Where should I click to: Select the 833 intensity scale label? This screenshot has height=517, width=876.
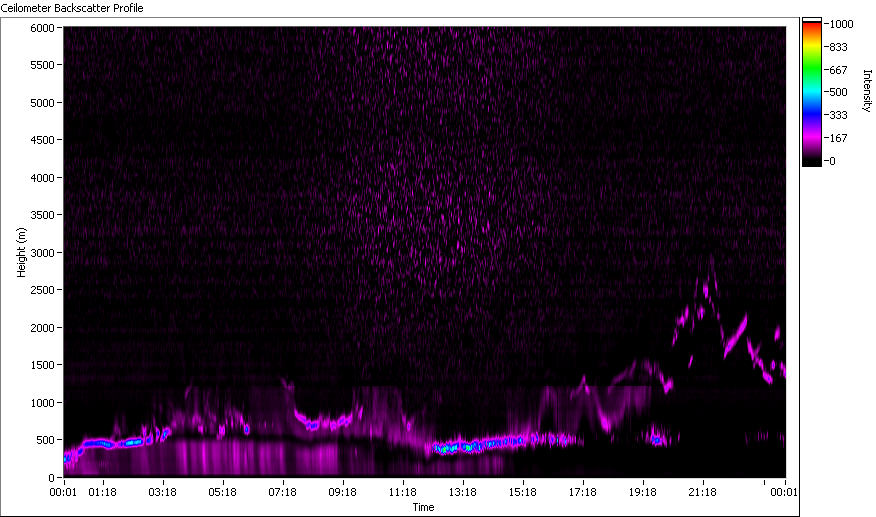pos(839,47)
